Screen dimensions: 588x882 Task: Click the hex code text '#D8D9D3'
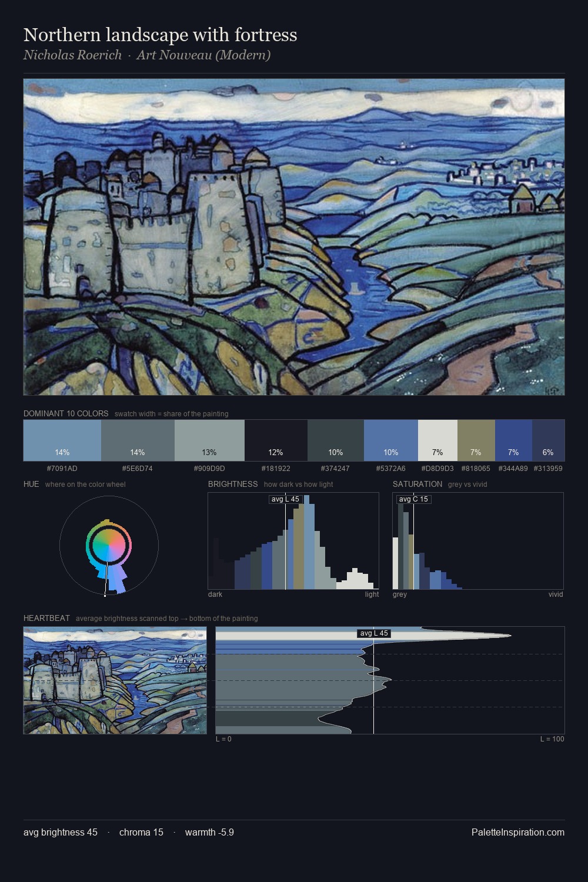437,469
